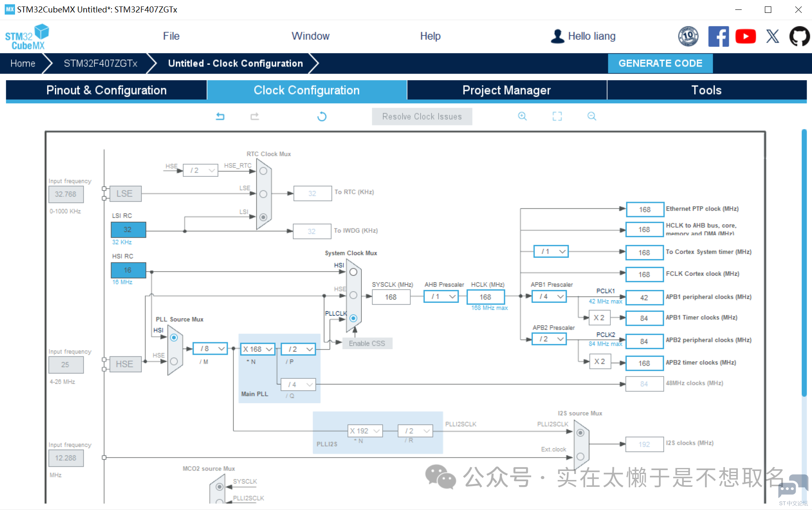Click the STM32F407ZGTx breadcrumb
Image resolution: width=812 pixels, height=510 pixels.
click(x=100, y=63)
